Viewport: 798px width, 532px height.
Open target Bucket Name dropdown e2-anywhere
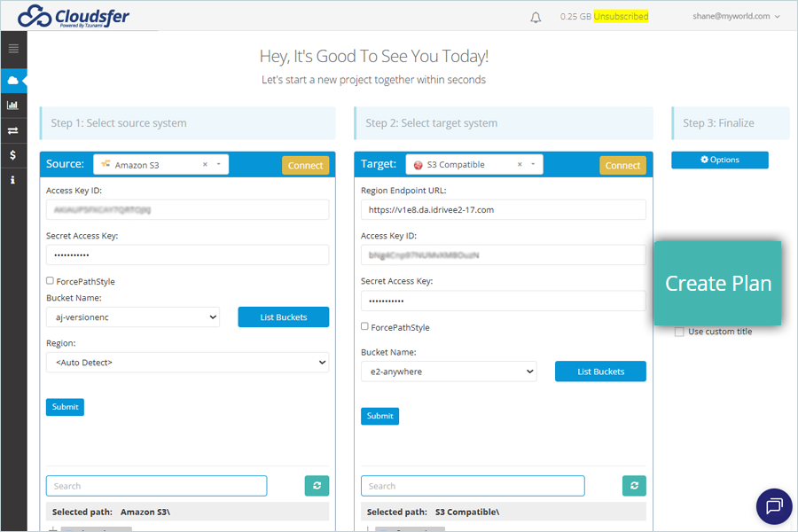[449, 372]
